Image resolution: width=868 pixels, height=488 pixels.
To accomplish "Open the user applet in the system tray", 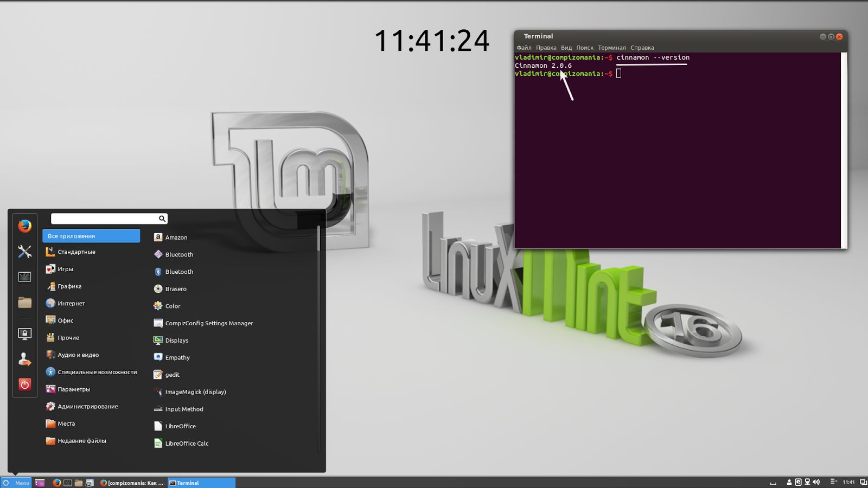I will click(x=789, y=483).
